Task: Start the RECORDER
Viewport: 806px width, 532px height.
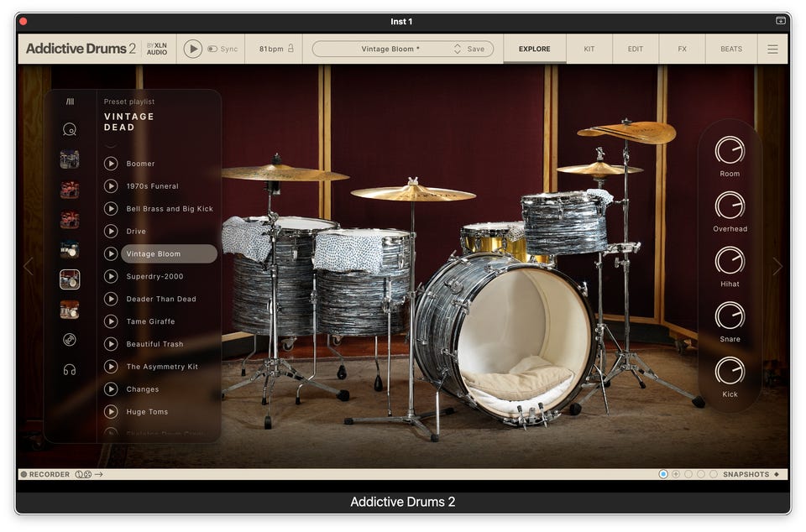Action: [44, 474]
